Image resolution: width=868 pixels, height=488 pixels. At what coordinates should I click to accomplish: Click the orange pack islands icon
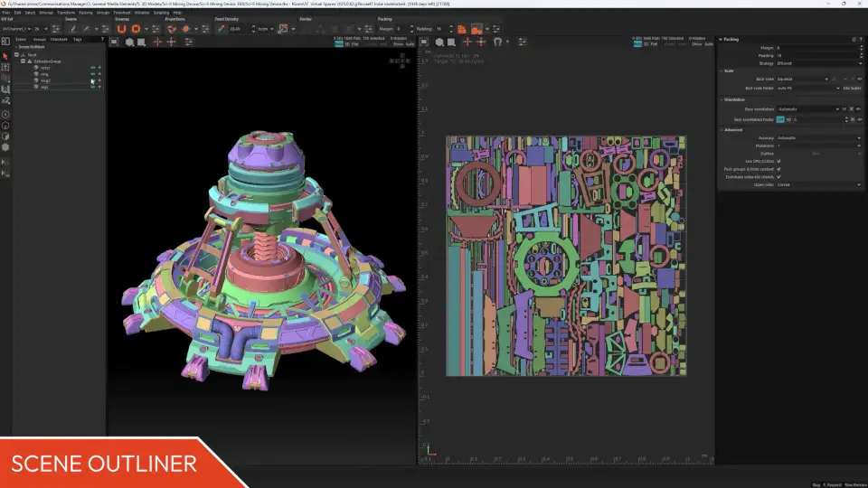click(x=461, y=29)
